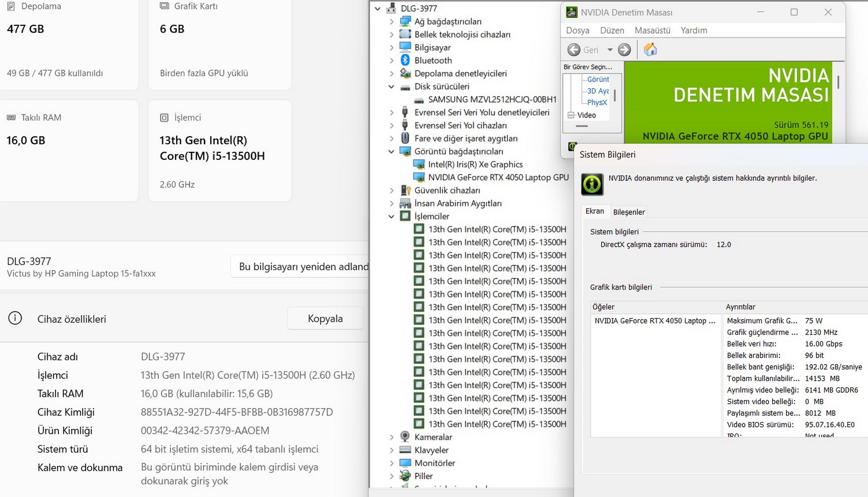Image resolution: width=868 pixels, height=497 pixels.
Task: Click the İşlemciler chip icon
Action: [x=405, y=216]
